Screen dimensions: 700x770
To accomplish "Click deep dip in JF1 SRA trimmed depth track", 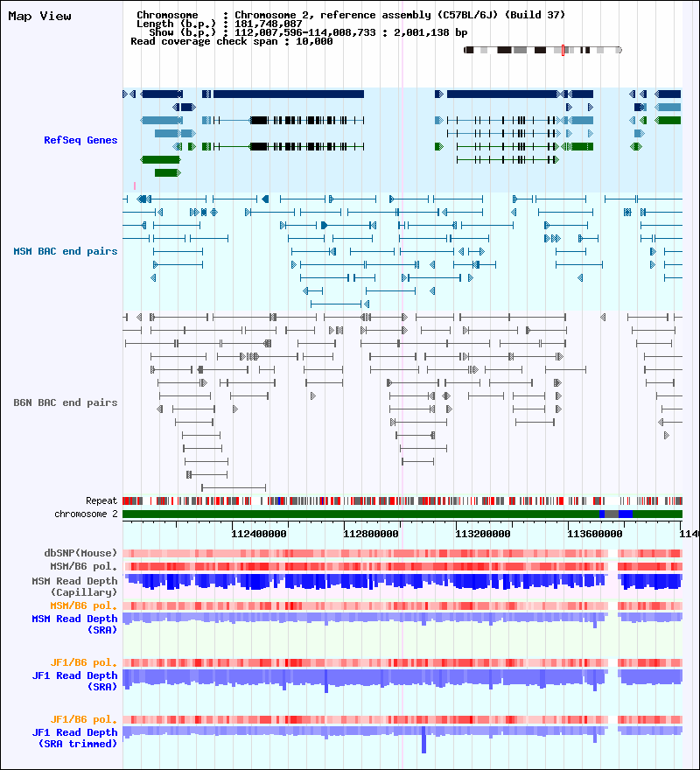I will (423, 741).
